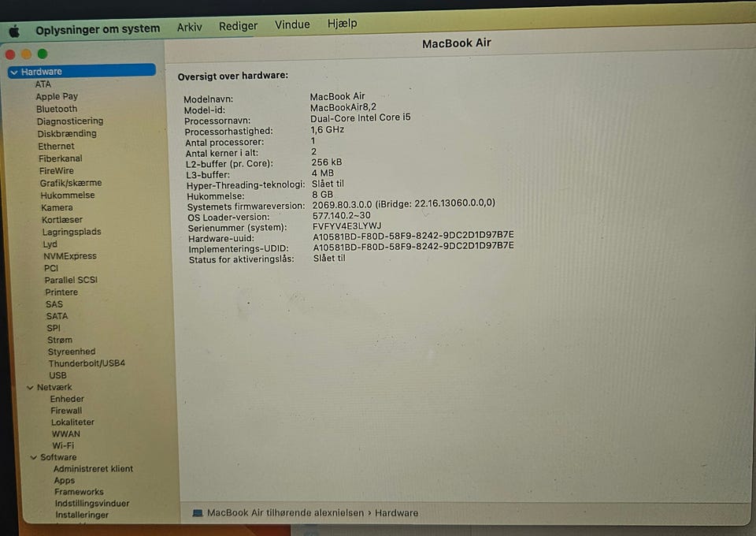Open the Arkiv menu
Viewport: 756px width, 536px height.
pyautogui.click(x=189, y=27)
